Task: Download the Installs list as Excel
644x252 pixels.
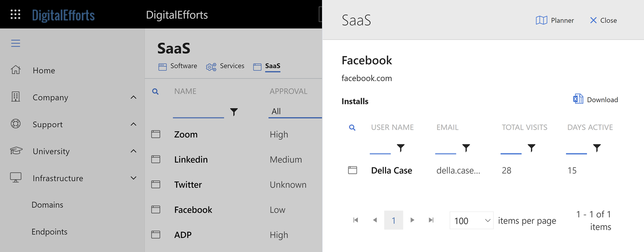Action: tap(595, 99)
